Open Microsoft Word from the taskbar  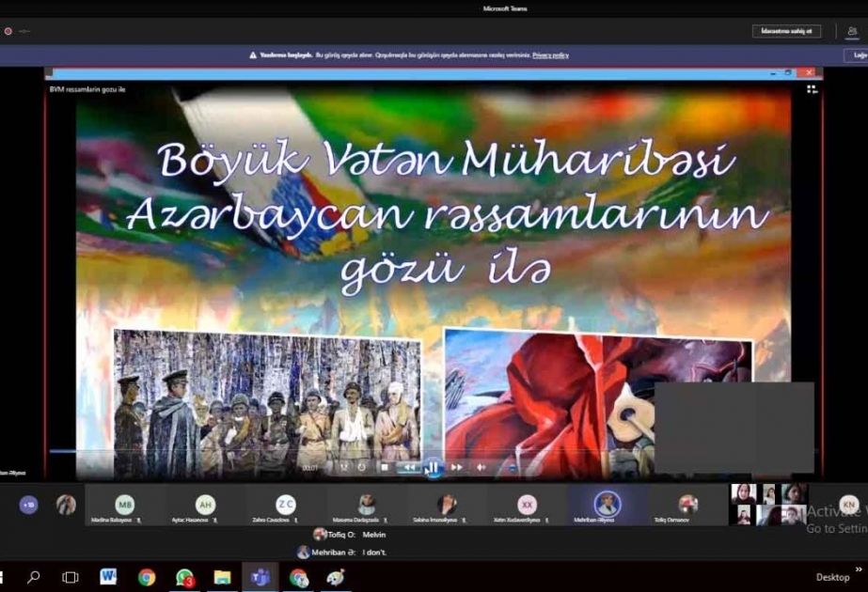pos(108,577)
